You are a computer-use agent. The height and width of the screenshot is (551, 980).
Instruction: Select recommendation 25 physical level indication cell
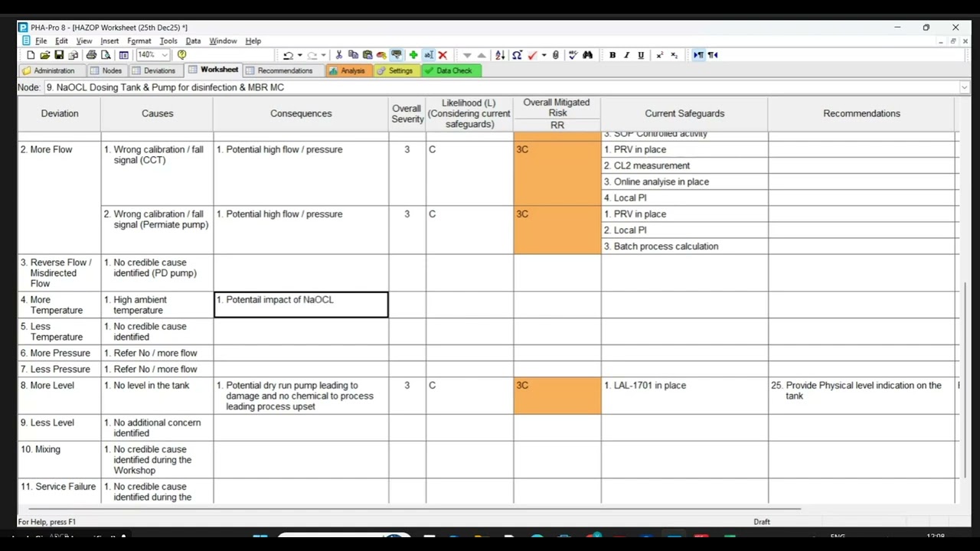click(863, 396)
